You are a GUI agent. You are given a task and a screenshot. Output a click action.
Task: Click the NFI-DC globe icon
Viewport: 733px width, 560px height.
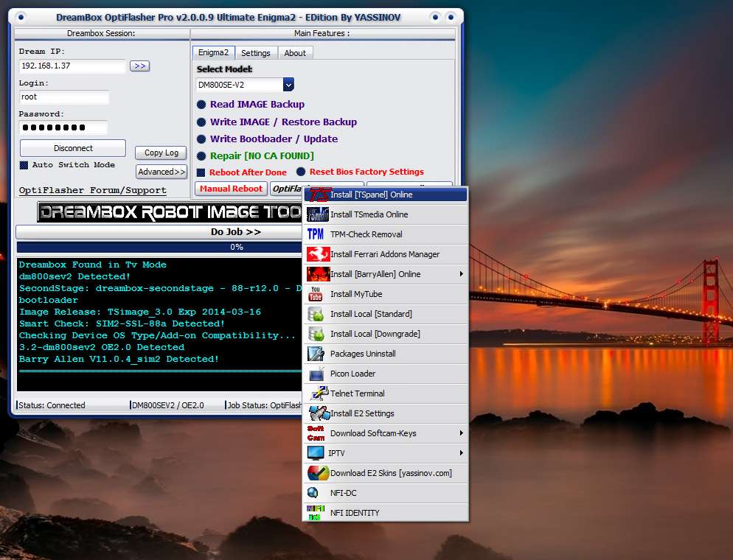click(313, 493)
